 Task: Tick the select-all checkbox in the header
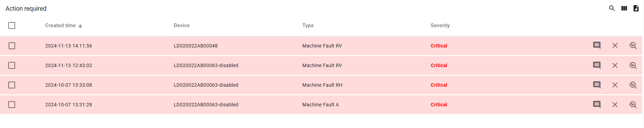coord(12,25)
